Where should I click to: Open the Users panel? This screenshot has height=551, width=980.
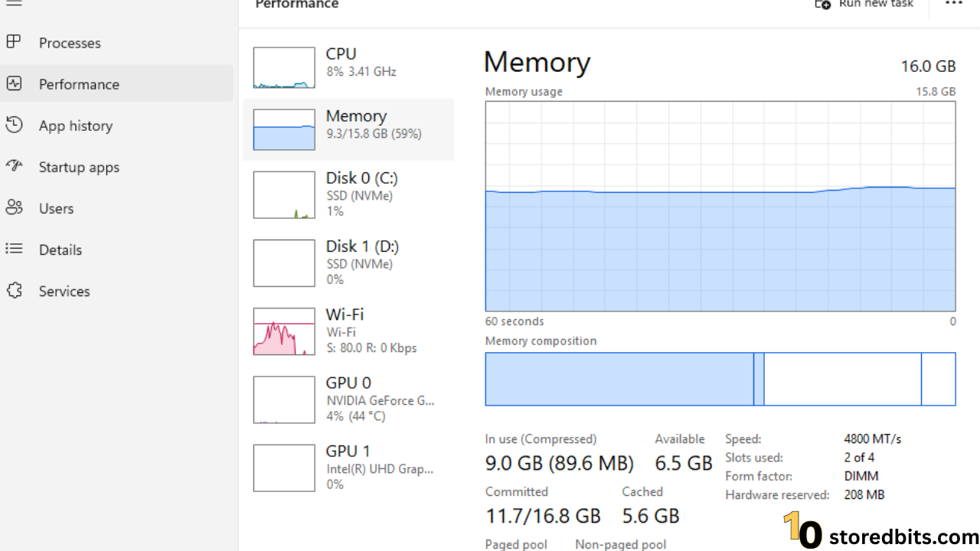[15, 207]
